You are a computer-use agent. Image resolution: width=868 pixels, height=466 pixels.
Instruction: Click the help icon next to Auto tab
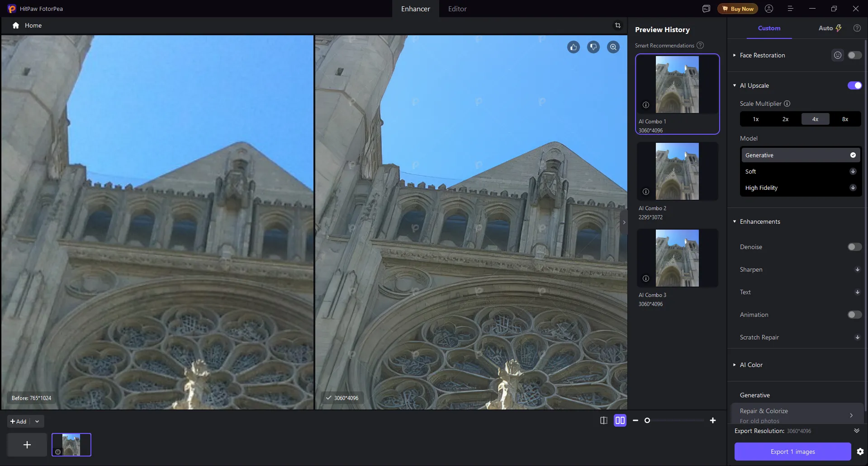click(x=857, y=28)
